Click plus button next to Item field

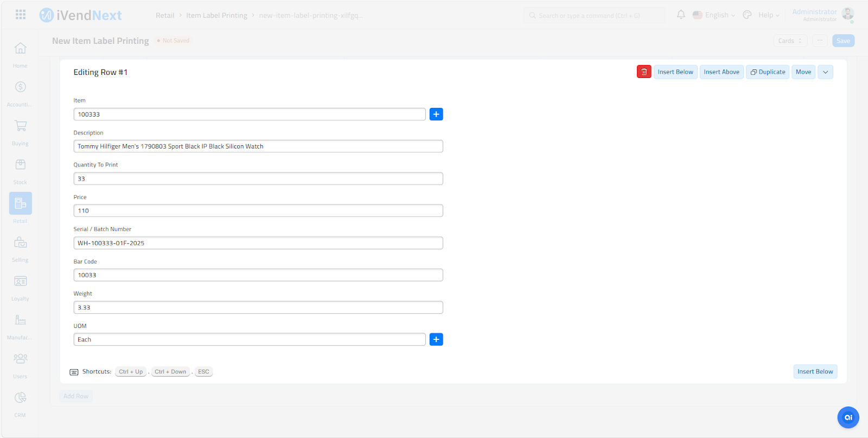coord(436,114)
